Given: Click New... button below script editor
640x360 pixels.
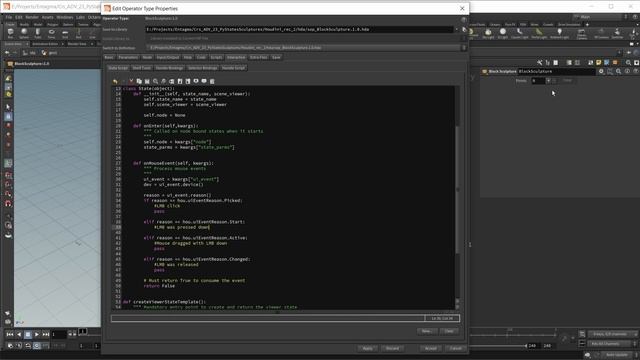Looking at the screenshot, I should pyautogui.click(x=427, y=331).
